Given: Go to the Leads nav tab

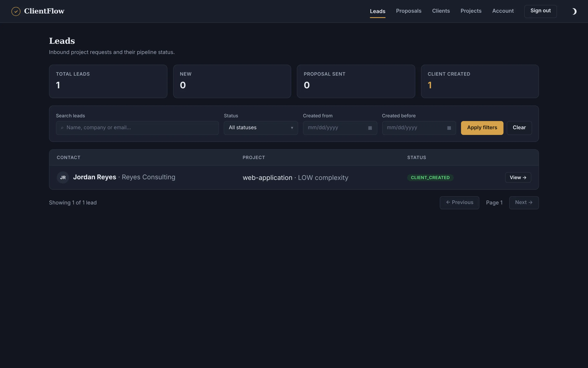Looking at the screenshot, I should click(377, 11).
